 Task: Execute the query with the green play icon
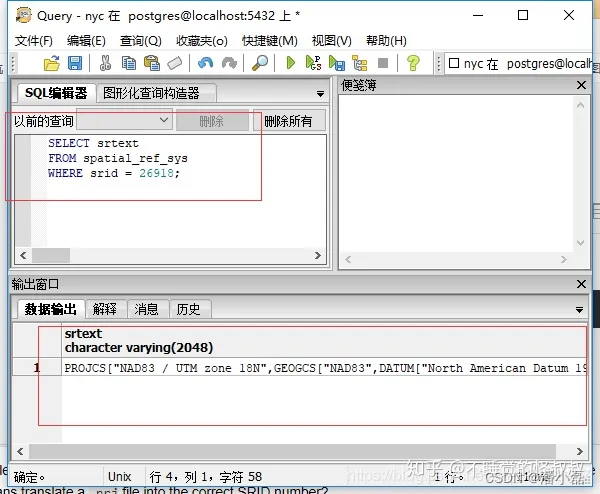click(290, 63)
